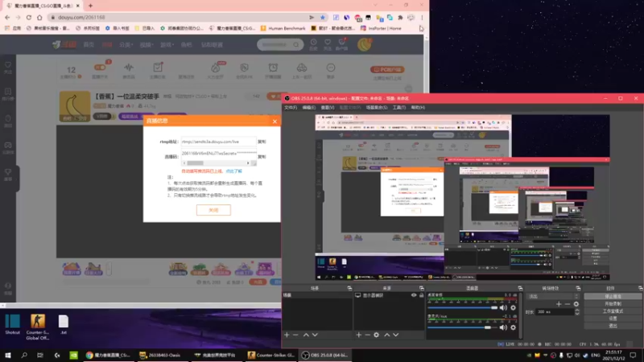Expand the video dropdown in Douyu nav
644x362 pixels.
[147, 44]
